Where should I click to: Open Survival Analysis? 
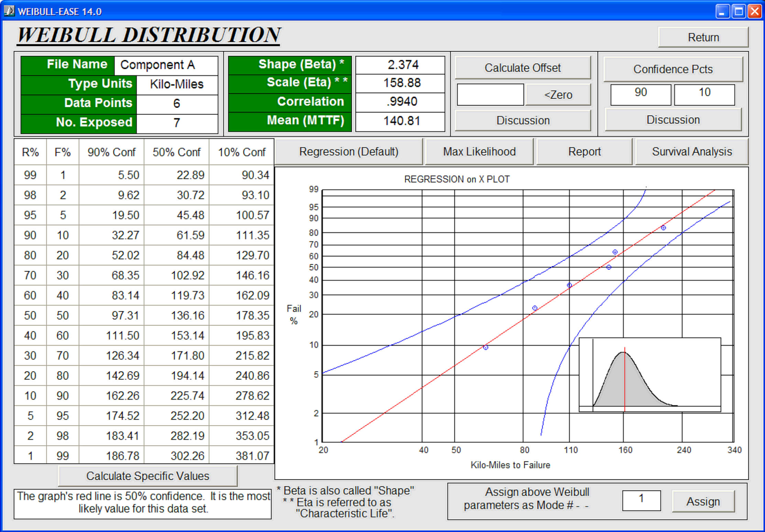pyautogui.click(x=692, y=152)
